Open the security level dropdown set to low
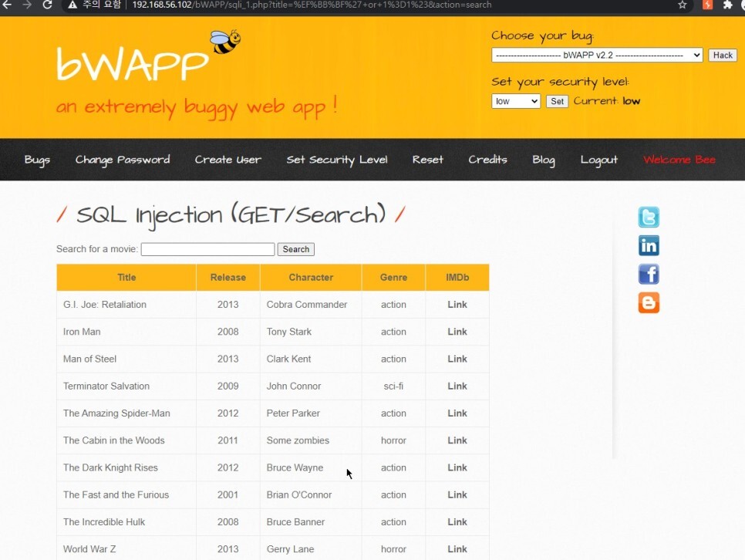745x560 pixels. [515, 101]
